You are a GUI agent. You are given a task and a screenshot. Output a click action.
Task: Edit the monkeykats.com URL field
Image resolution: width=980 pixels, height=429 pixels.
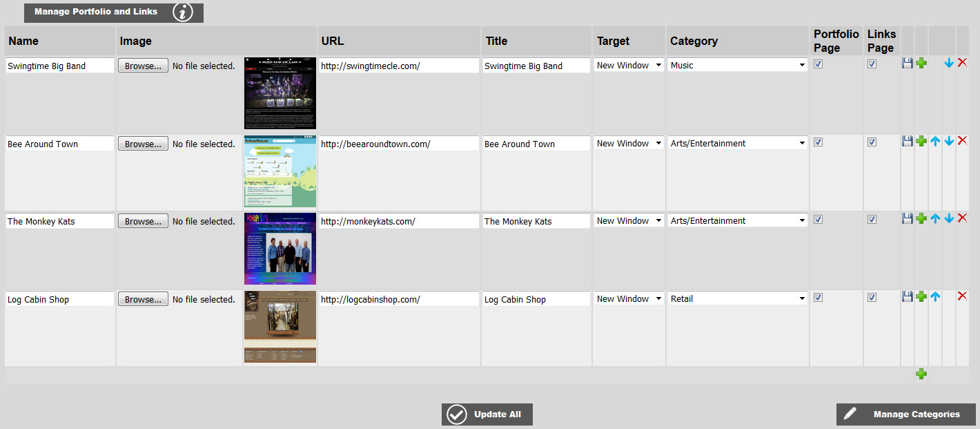(399, 221)
